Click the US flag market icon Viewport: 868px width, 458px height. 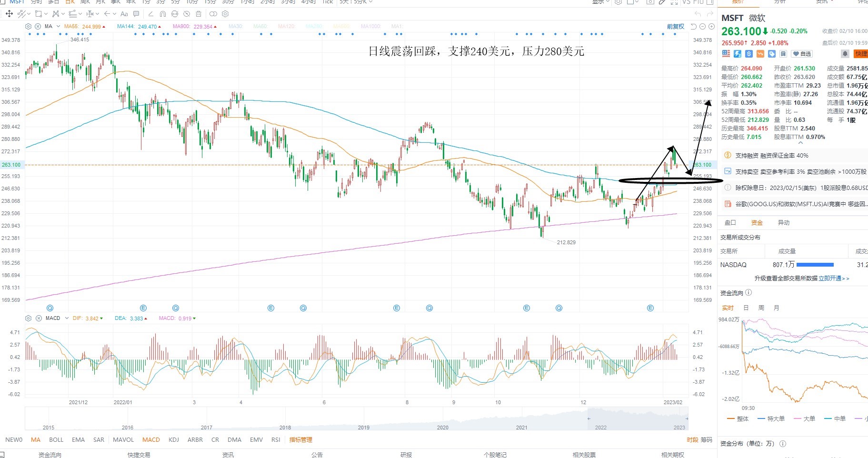[726, 54]
